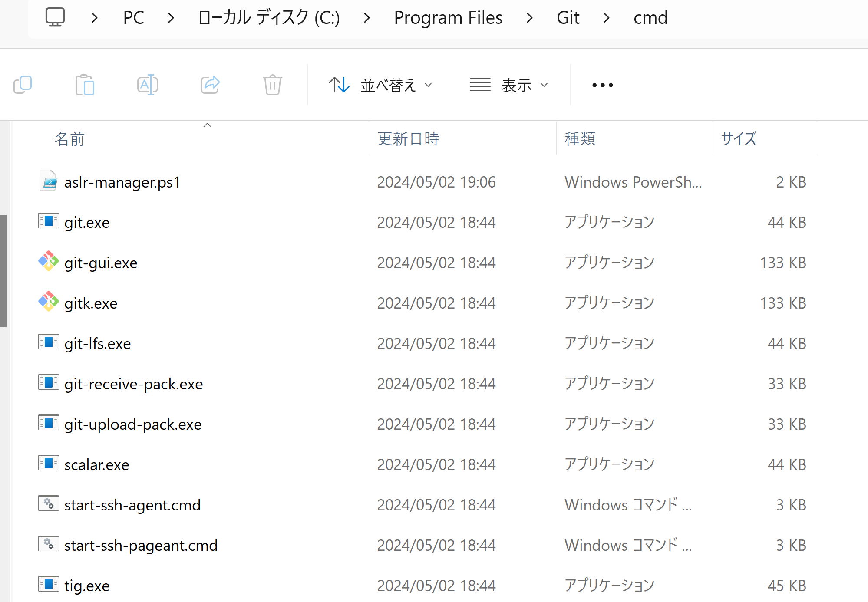Click the 2024/05/02 19:06 date cell

436,182
